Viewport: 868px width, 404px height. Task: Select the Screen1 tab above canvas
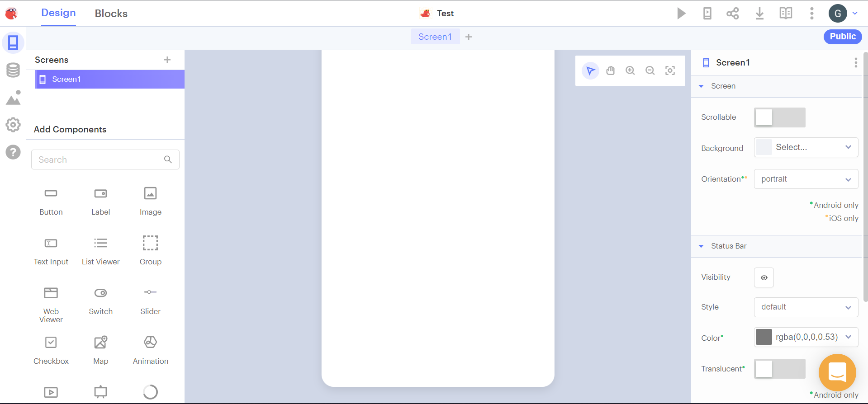(x=435, y=37)
